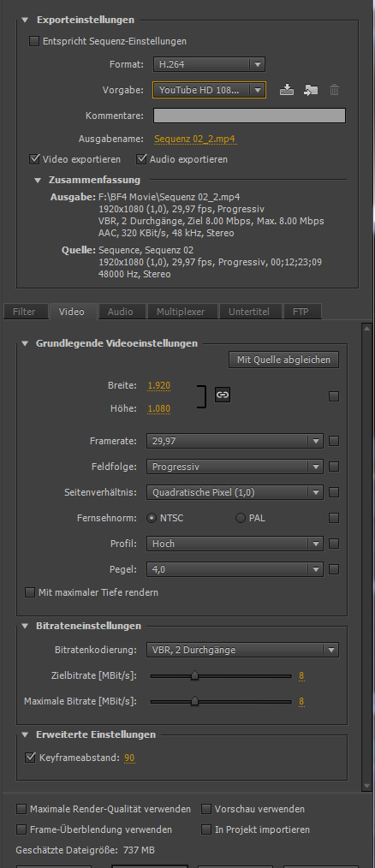Uncheck Audio exportieren

click(x=141, y=159)
